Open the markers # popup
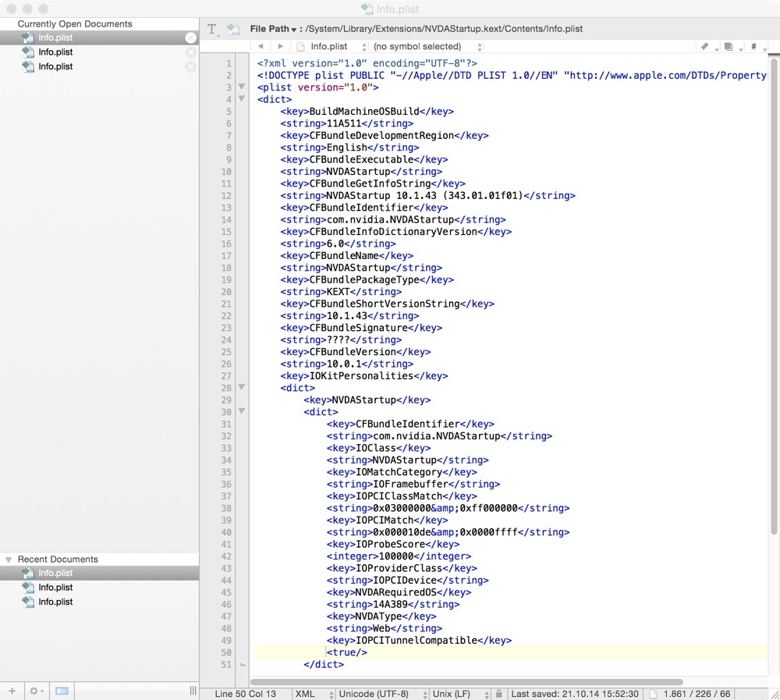 coord(754,46)
